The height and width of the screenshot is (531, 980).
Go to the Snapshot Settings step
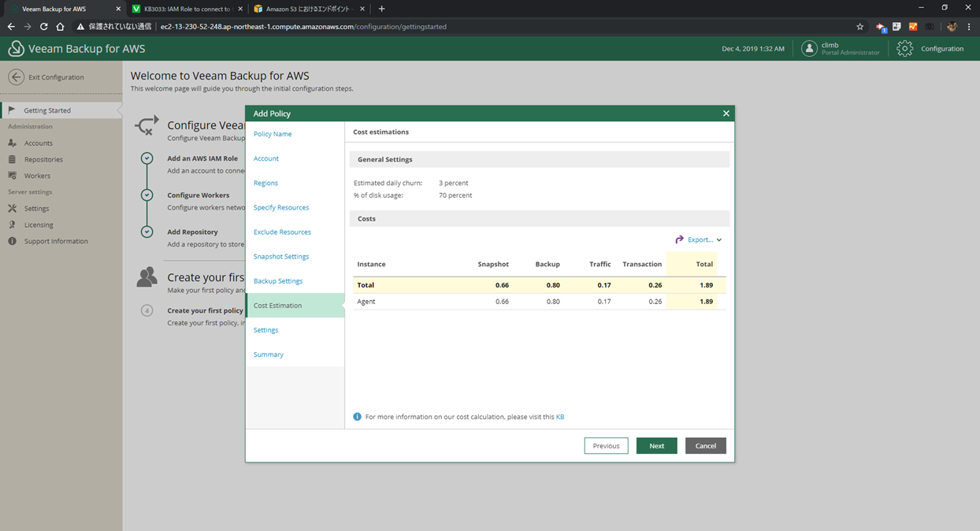coord(281,256)
